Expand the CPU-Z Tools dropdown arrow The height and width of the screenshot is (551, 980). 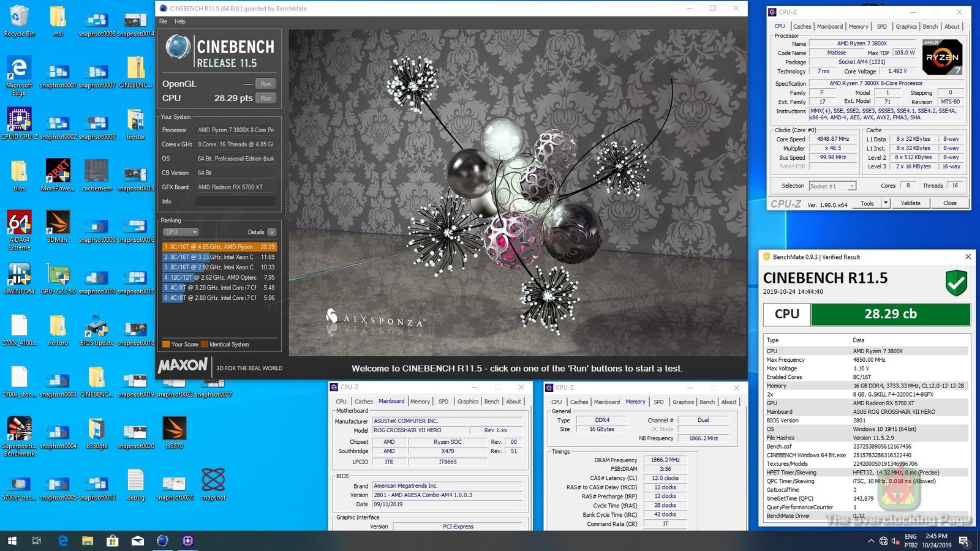click(886, 203)
